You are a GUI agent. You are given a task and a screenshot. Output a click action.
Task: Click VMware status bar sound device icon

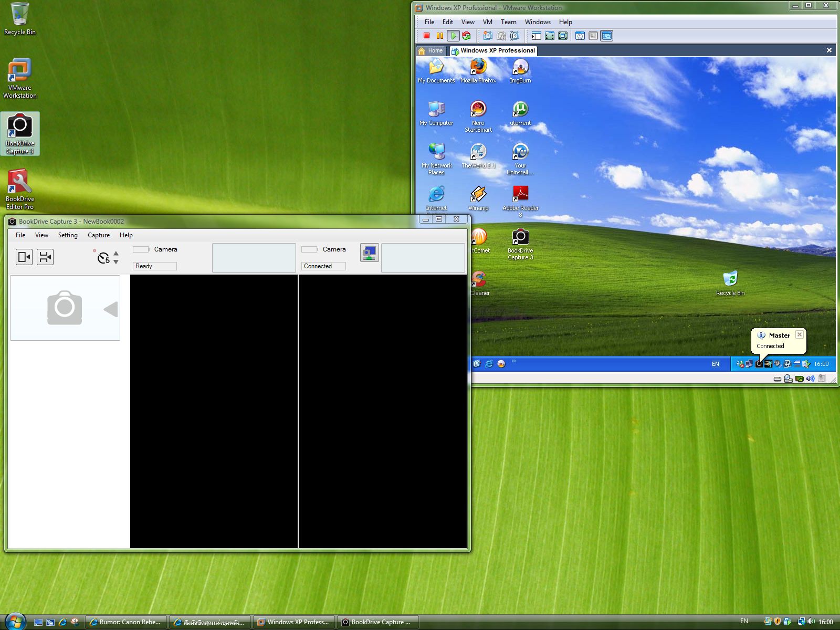pyautogui.click(x=810, y=379)
